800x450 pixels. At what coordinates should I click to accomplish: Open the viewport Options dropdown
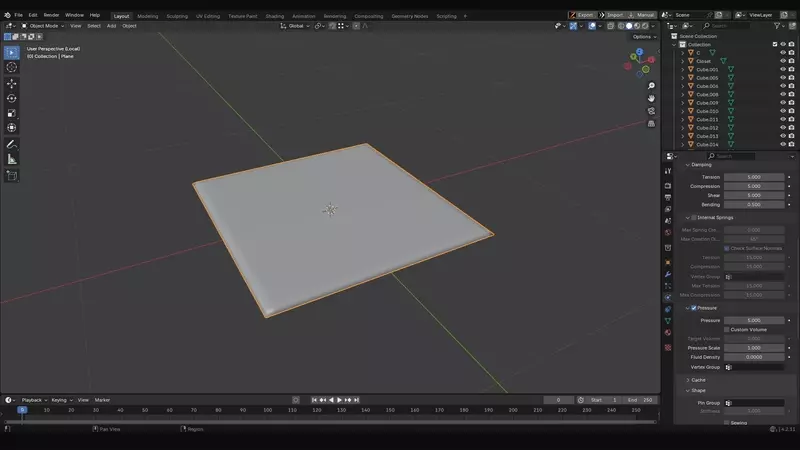click(x=644, y=37)
